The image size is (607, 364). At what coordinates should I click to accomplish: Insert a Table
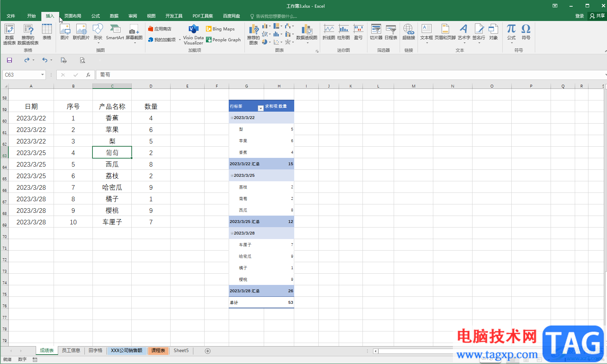click(x=47, y=32)
